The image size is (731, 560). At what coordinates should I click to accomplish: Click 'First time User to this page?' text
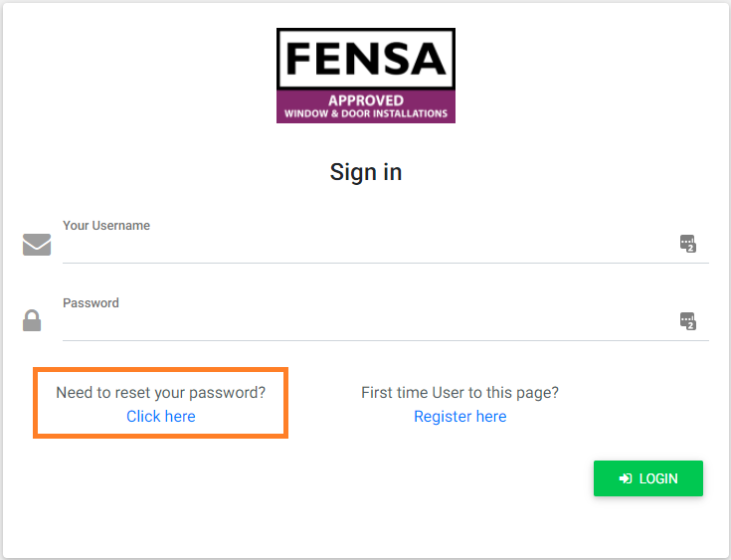tap(460, 393)
